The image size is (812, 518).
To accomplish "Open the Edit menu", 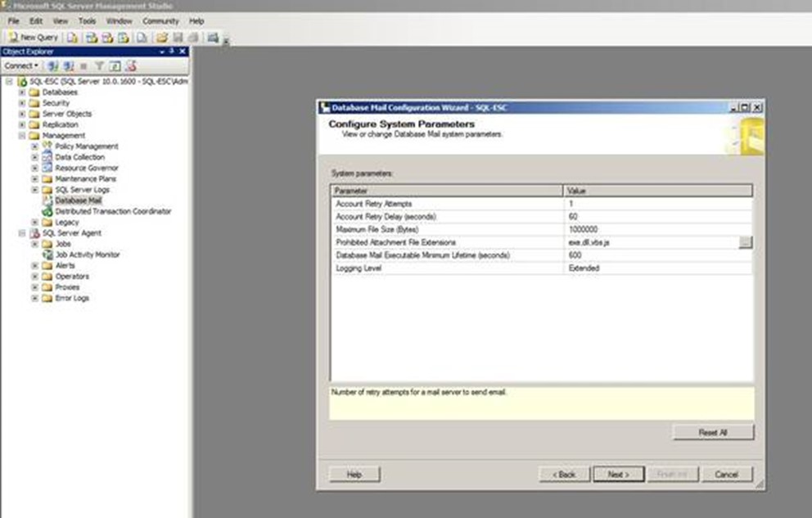I will (x=36, y=21).
